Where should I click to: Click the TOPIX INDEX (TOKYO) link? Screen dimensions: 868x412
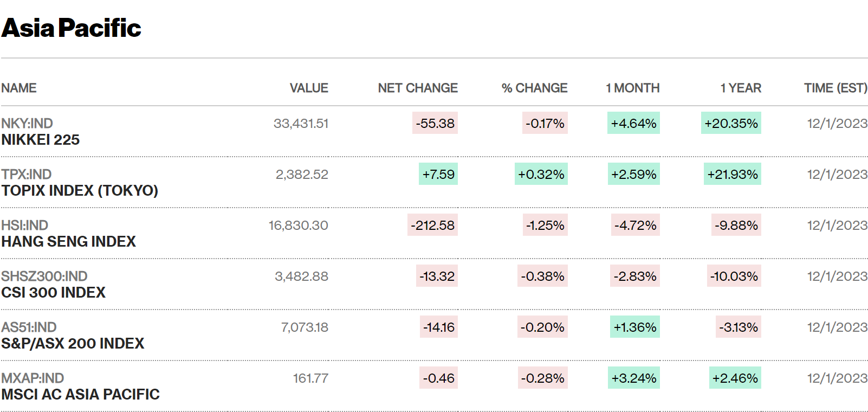(80, 191)
